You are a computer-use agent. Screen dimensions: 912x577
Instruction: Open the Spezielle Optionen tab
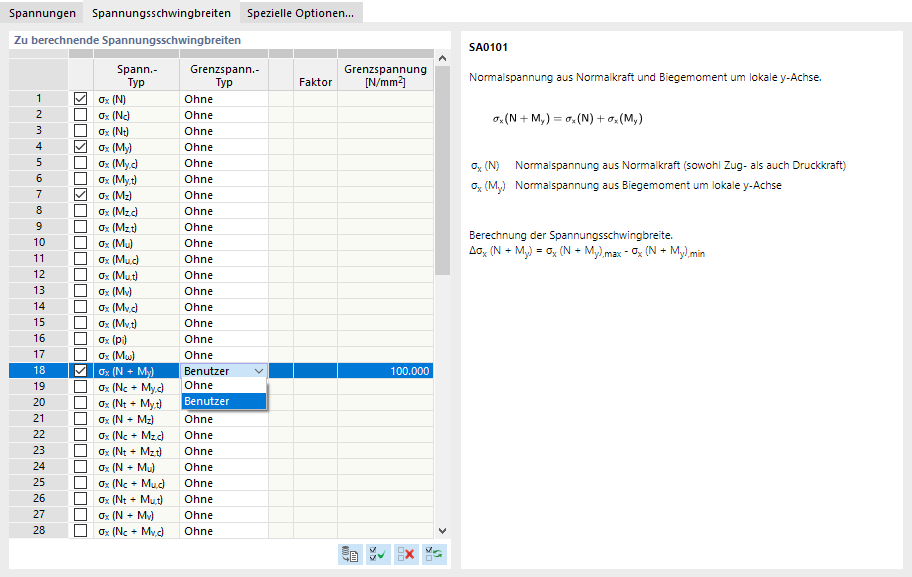pyautogui.click(x=300, y=13)
